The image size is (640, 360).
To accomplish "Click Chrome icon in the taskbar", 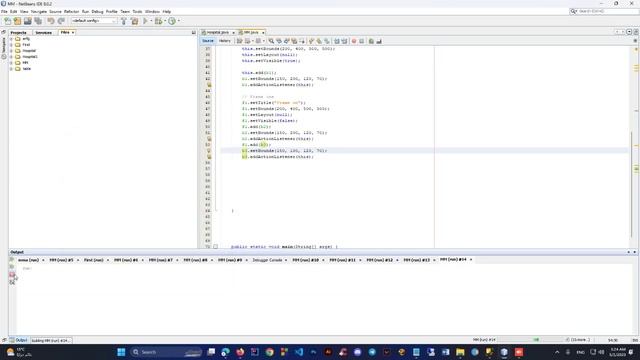I will 269,352.
